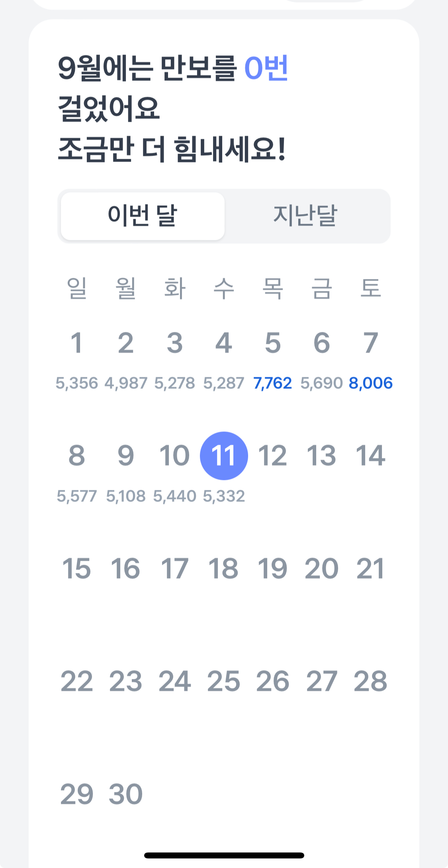Tap the 수 weekday column header
This screenshot has width=448, height=868.
tap(224, 288)
